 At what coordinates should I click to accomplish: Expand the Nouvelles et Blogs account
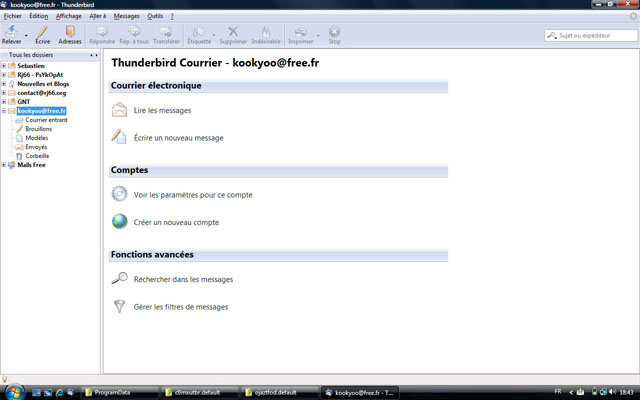4,84
